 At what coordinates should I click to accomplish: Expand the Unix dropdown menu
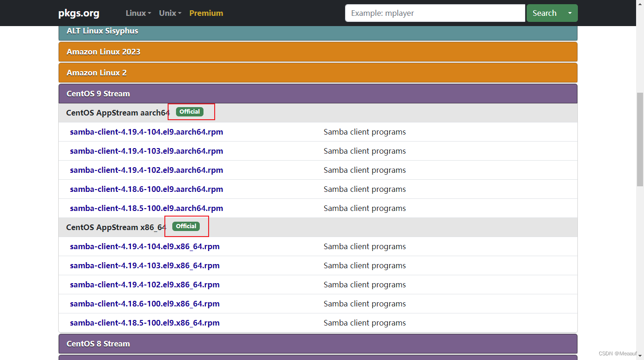170,13
